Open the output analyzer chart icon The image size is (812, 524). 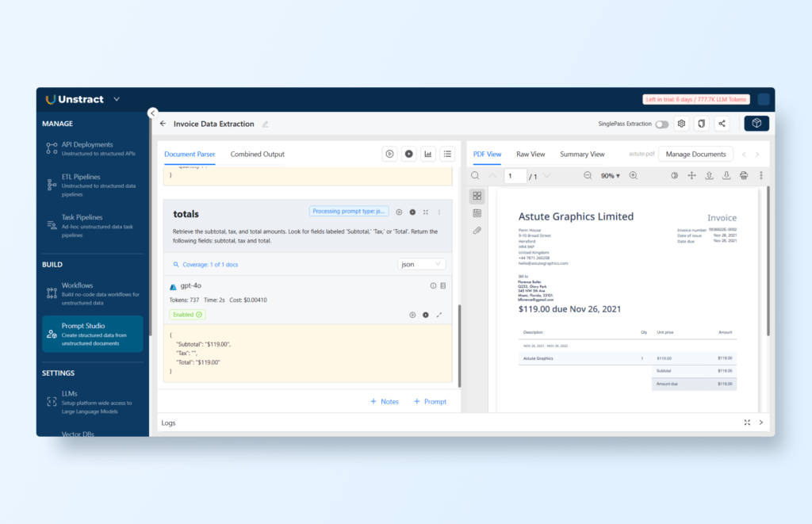point(428,154)
